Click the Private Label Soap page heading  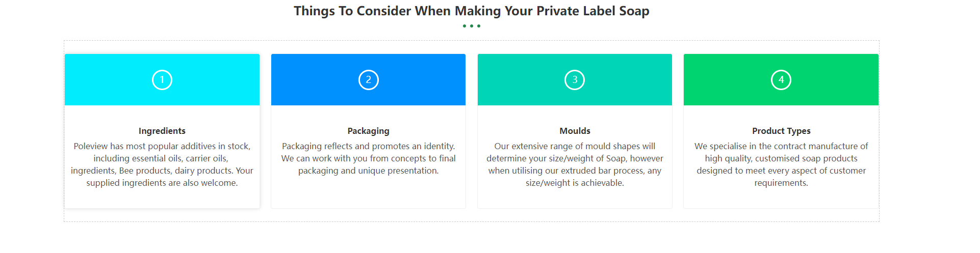click(x=472, y=11)
